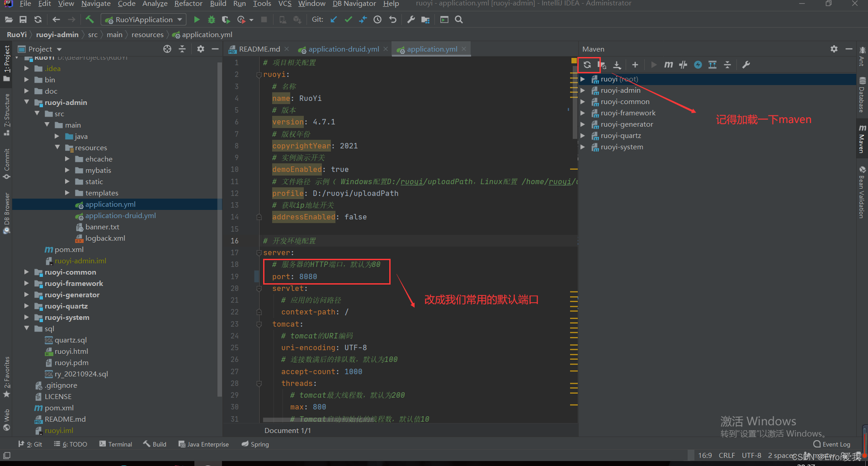This screenshot has height=466, width=868.
Task: Add a Maven project with plus icon
Action: 635,65
